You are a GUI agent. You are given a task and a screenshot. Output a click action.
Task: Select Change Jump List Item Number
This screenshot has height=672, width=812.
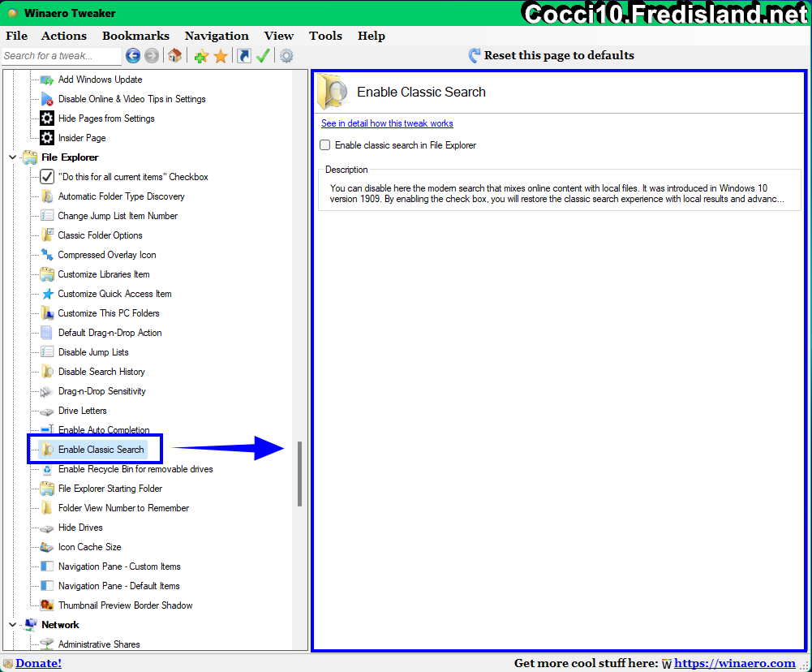[118, 216]
